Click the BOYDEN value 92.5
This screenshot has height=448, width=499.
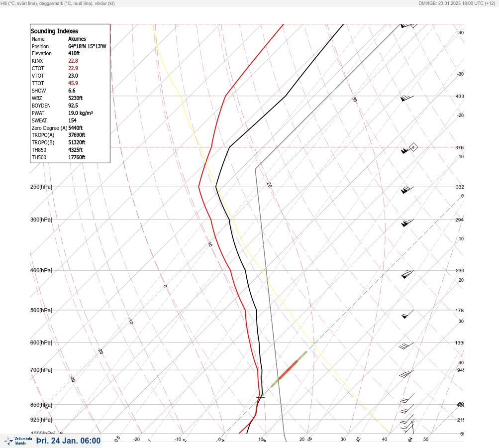pyautogui.click(x=73, y=106)
